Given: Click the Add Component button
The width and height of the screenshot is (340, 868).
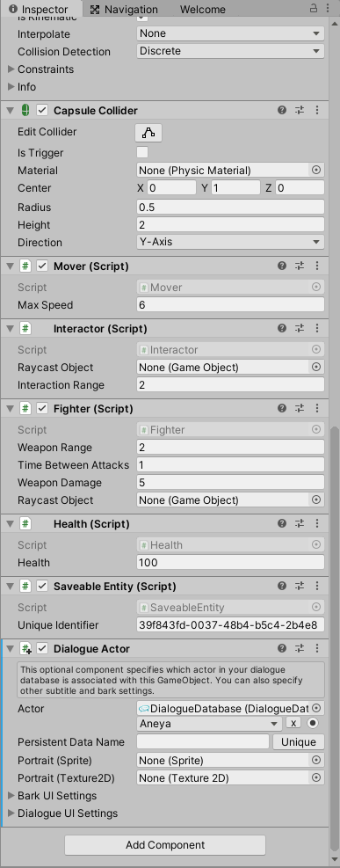Looking at the screenshot, I should (165, 845).
